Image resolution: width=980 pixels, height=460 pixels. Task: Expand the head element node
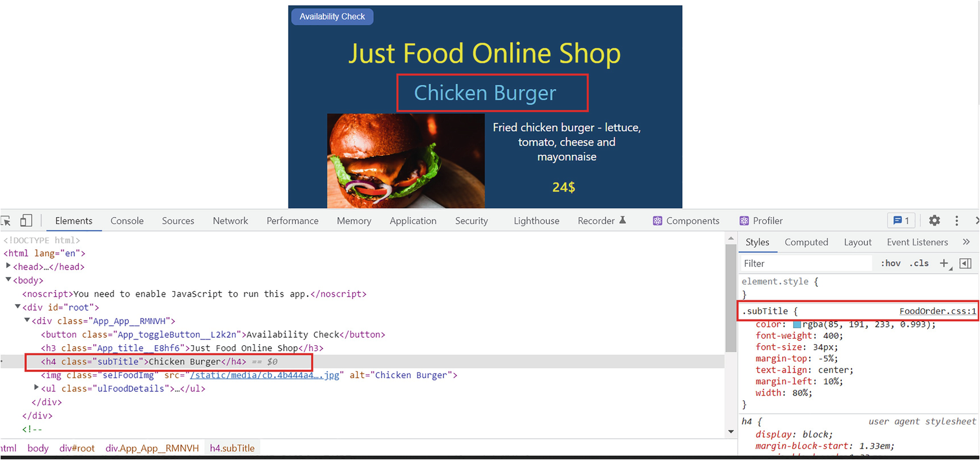click(9, 266)
